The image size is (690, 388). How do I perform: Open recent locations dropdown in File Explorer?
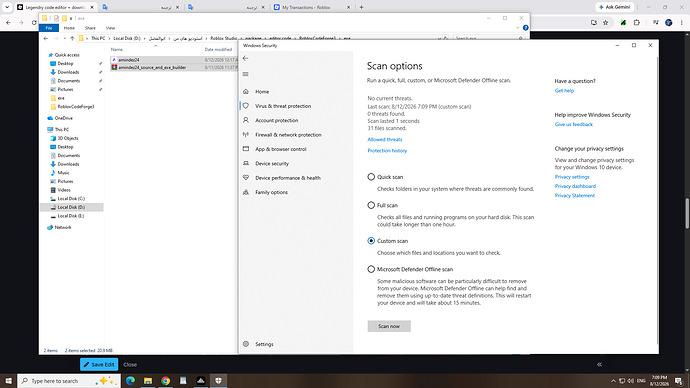pyautogui.click(x=64, y=38)
